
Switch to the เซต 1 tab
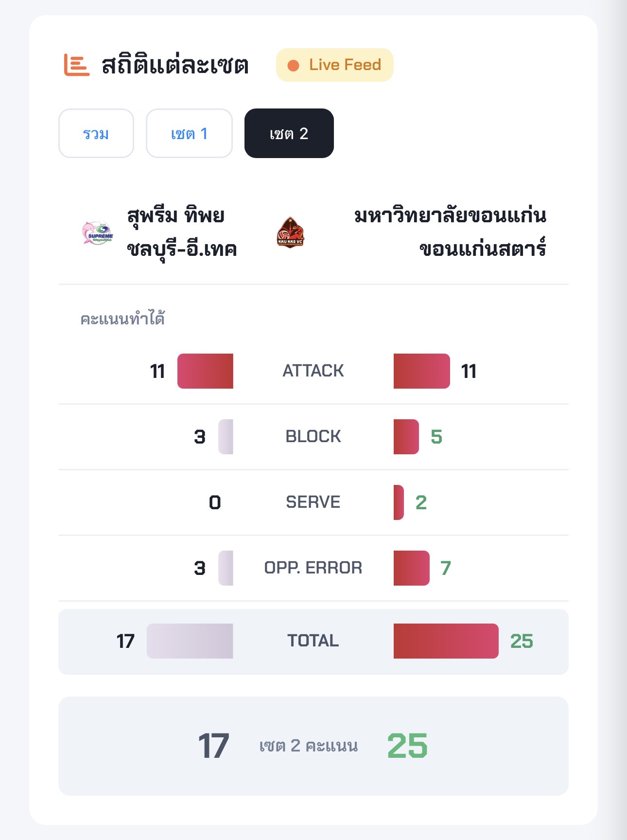[x=189, y=133]
